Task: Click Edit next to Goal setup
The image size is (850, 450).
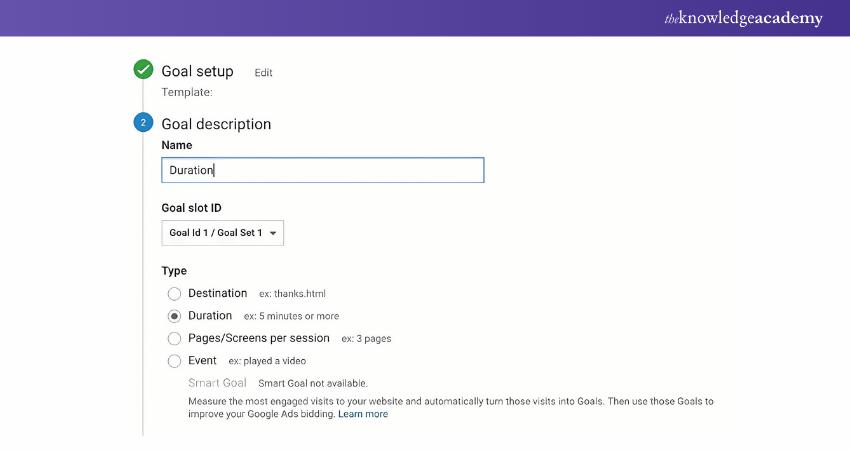Action: point(263,73)
